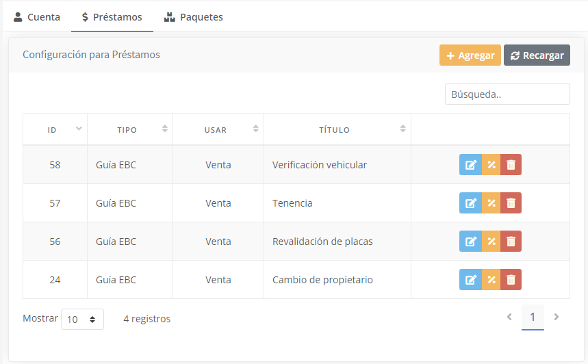The height and width of the screenshot is (364, 588).
Task: Edit the Cambio de propietario row
Action: [x=470, y=280]
